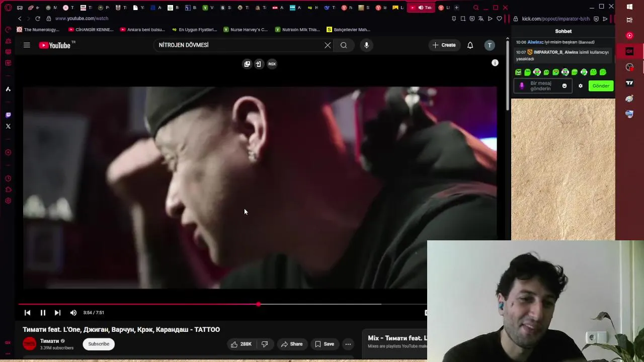Image resolution: width=644 pixels, height=362 pixels.
Task: Jump to previous video
Action: point(28,313)
